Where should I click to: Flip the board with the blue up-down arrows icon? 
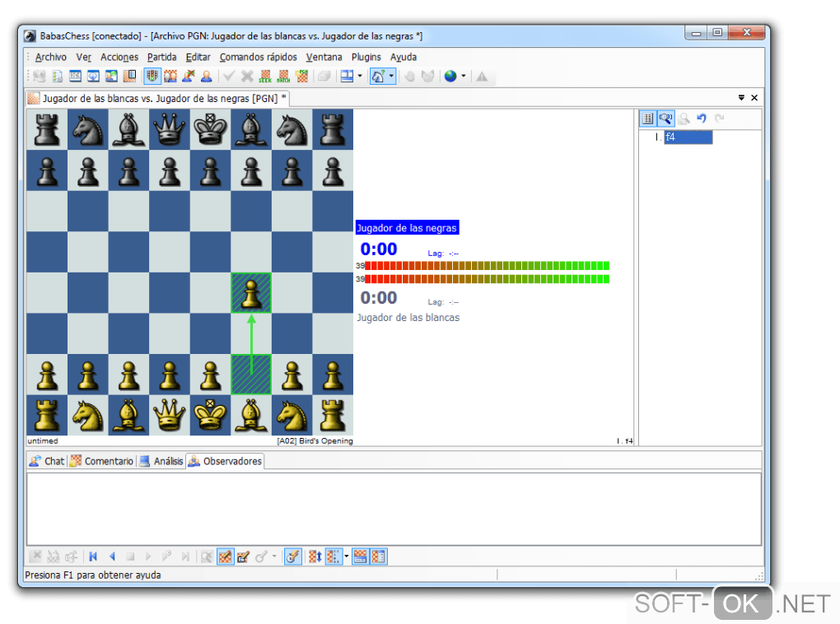point(315,556)
